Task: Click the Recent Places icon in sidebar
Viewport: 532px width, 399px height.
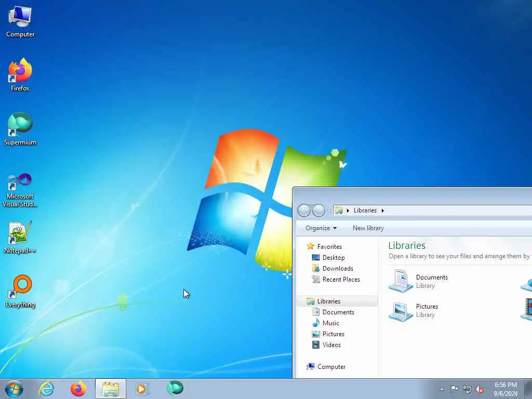Action: click(316, 279)
